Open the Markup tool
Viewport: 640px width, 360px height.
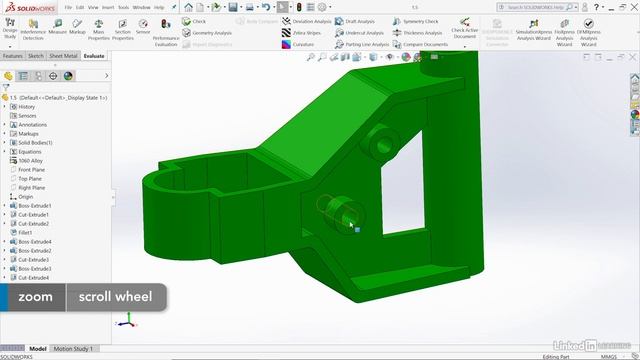77,27
